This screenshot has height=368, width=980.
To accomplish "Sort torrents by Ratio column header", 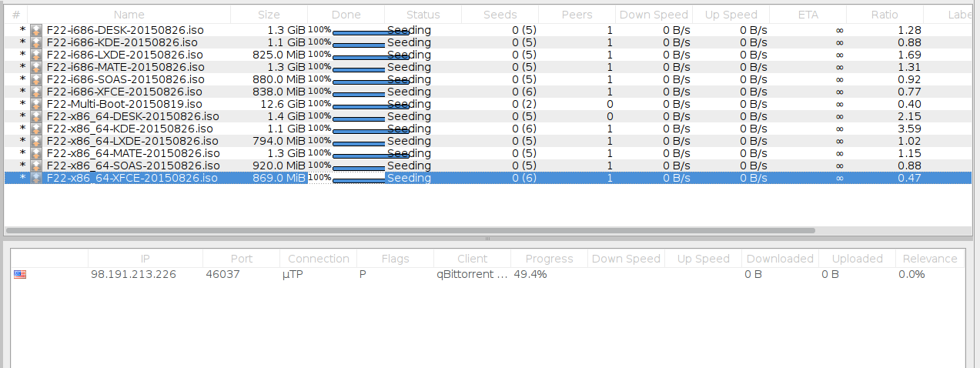I will point(885,15).
